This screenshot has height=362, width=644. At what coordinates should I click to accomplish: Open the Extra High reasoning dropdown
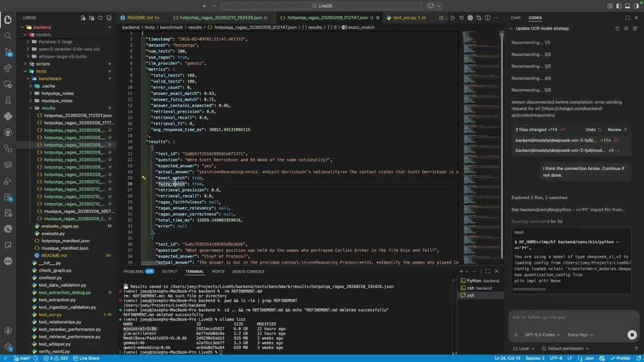581,335
